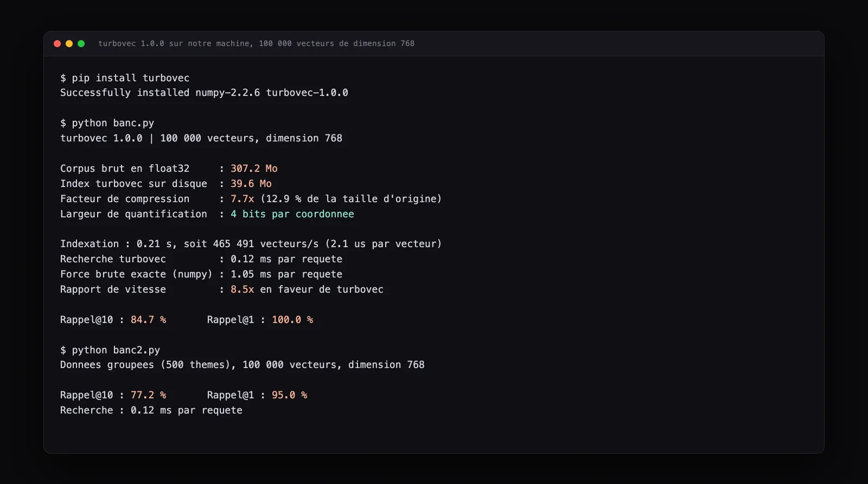
Task: Select the '95.0 %' Rappel@1 value
Action: [290, 395]
